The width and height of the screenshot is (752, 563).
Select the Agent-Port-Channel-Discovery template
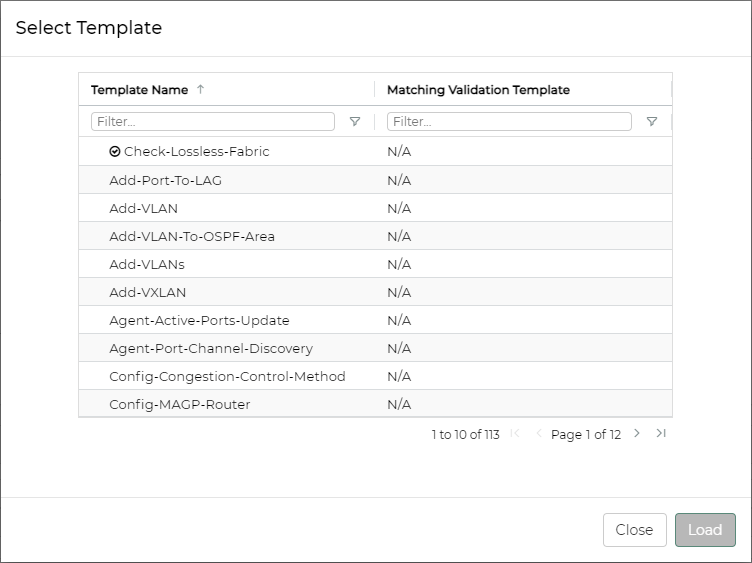click(211, 348)
